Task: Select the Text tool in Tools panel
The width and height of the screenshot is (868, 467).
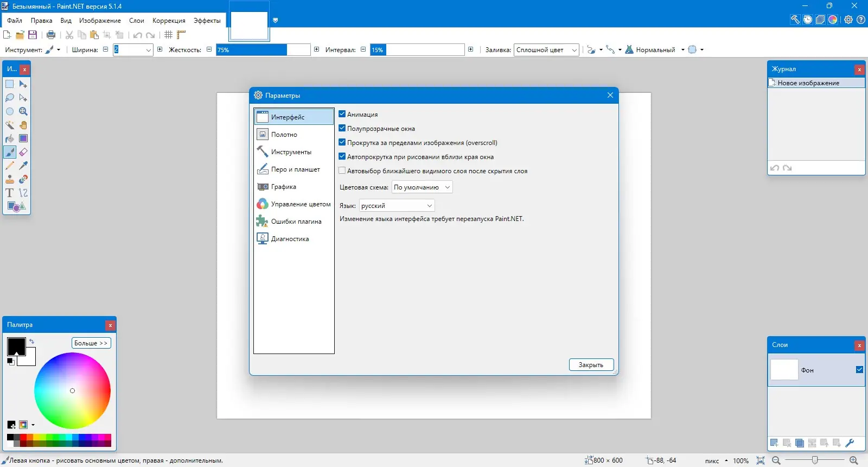Action: pos(9,193)
